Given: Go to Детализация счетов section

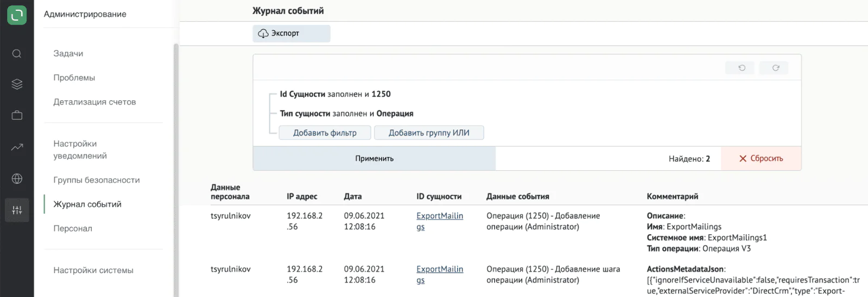Looking at the screenshot, I should pyautogui.click(x=94, y=102).
